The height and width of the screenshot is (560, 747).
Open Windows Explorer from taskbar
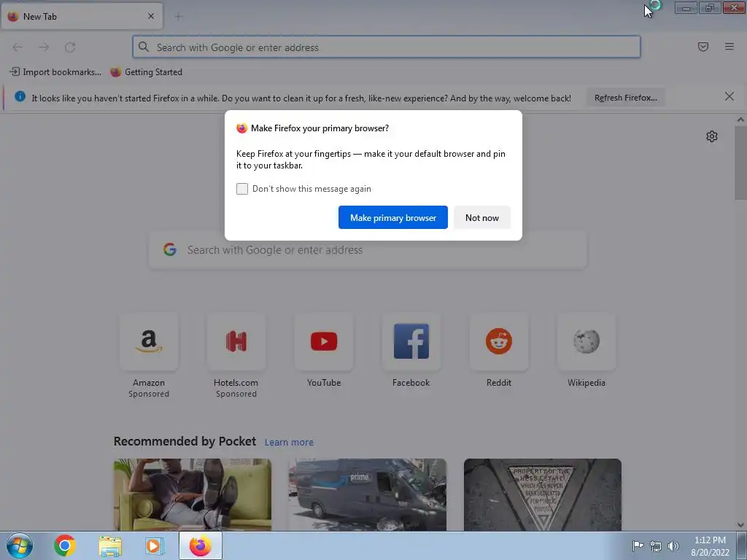[x=110, y=545]
